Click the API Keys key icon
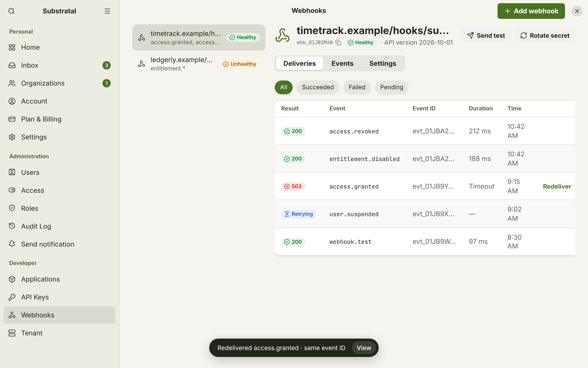Viewport: 588px width, 368px height. pos(12,297)
